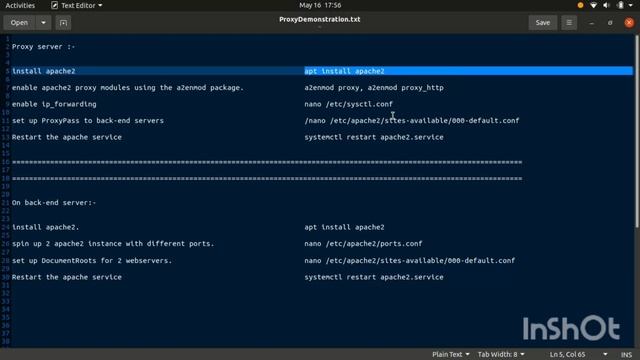This screenshot has height=360, width=640.
Task: Click 'nano /etc/apache2/ports.conf' text
Action: pyautogui.click(x=363, y=244)
